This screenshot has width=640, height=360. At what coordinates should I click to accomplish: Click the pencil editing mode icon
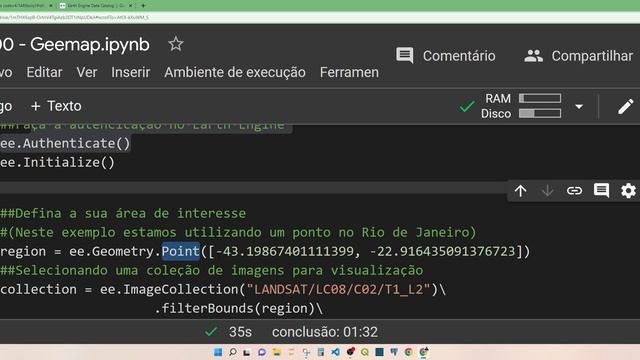pos(625,107)
